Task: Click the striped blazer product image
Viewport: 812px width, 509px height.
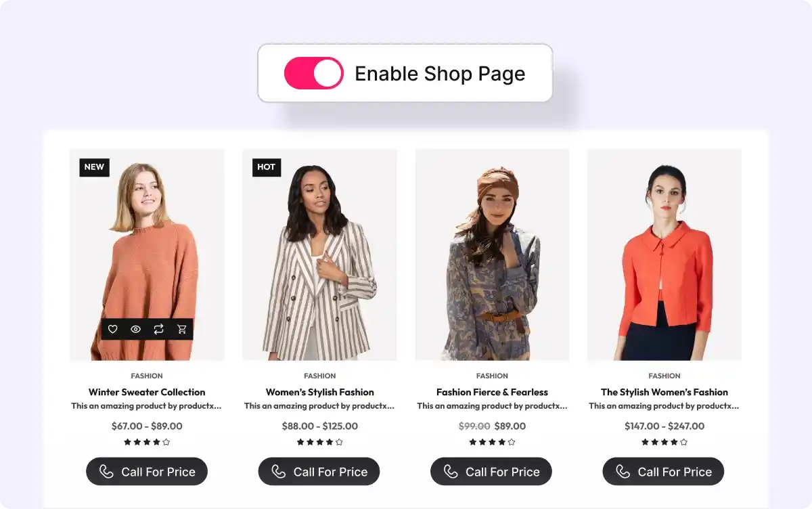Action: [x=319, y=255]
